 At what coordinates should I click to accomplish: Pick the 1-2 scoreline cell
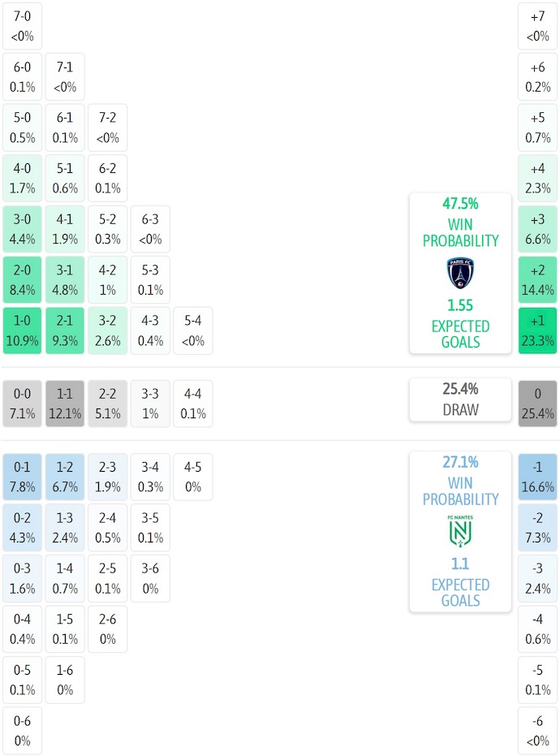click(65, 477)
